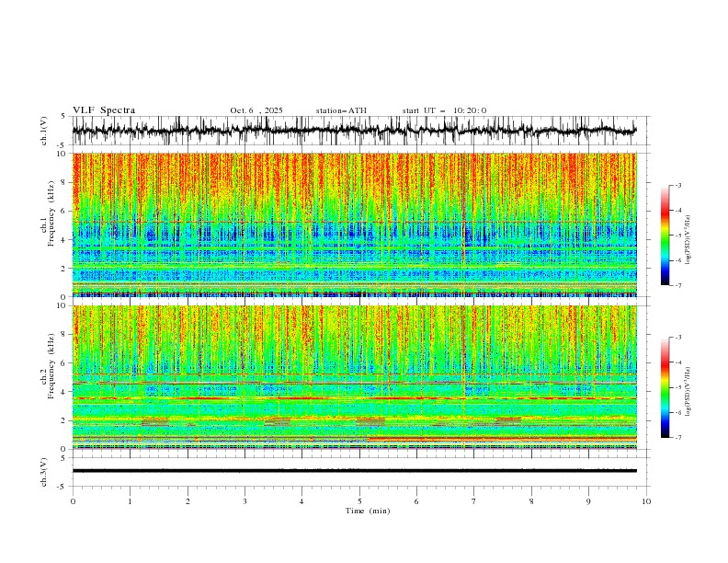
Task: Click the time axis tick label "9"
Action: click(x=588, y=501)
